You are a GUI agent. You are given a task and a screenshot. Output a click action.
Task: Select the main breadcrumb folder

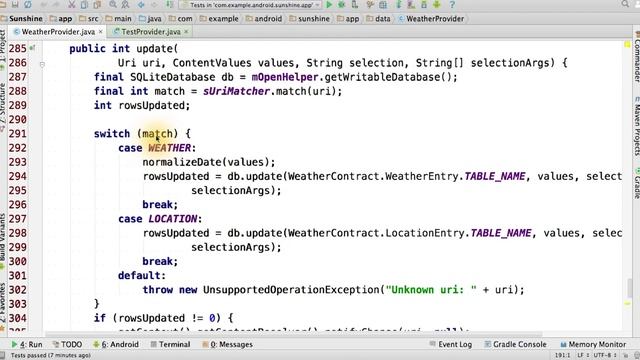(118, 19)
